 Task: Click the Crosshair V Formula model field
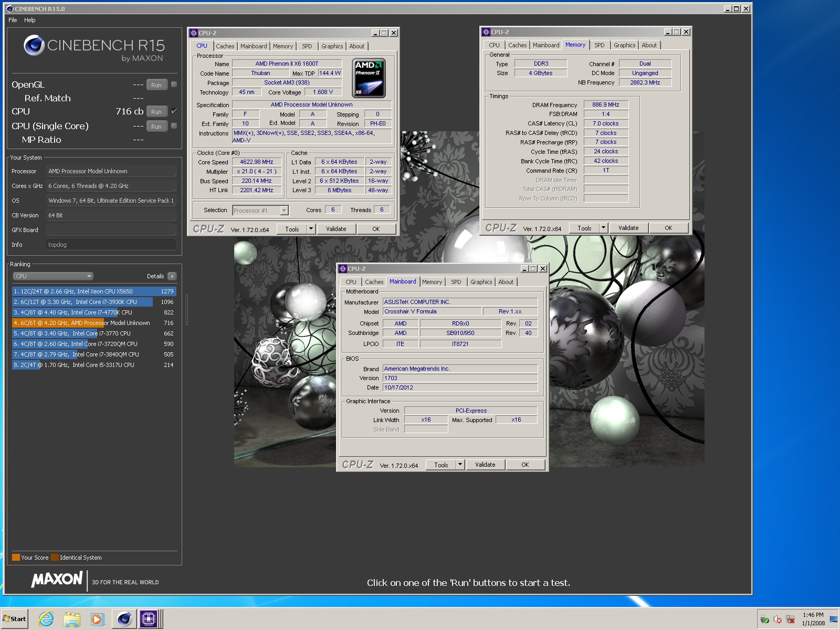click(x=432, y=311)
